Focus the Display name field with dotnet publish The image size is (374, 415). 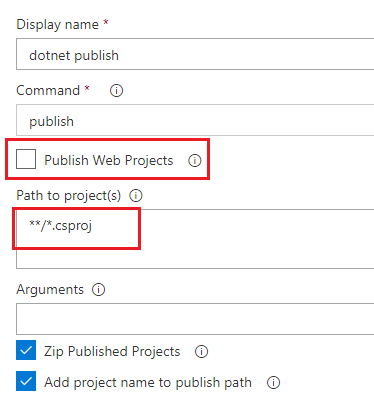(x=195, y=54)
